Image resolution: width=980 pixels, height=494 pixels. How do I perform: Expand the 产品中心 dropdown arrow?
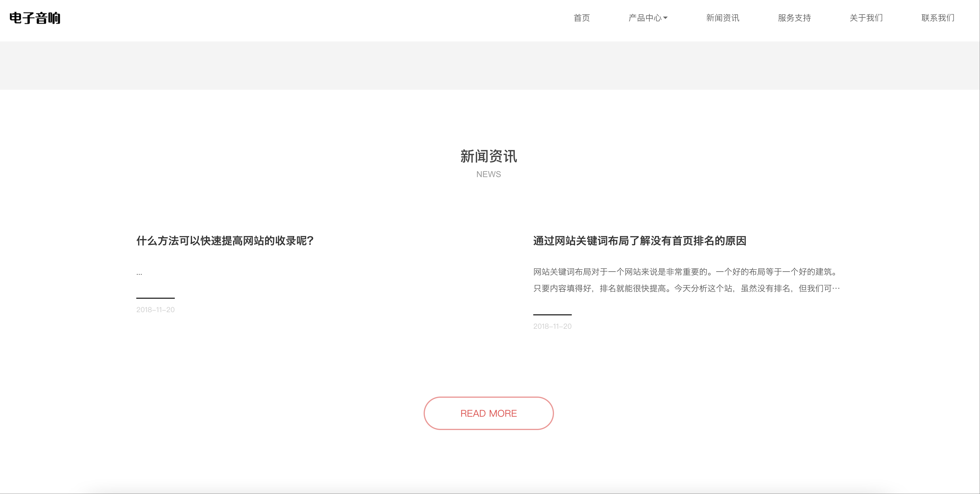(x=665, y=18)
